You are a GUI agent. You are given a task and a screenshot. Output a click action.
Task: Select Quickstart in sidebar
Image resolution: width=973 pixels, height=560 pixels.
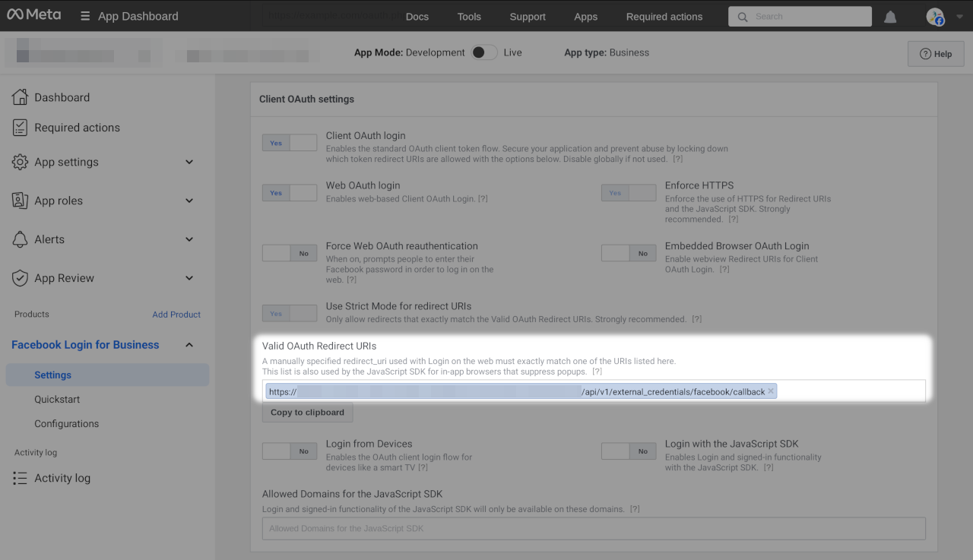(x=57, y=399)
